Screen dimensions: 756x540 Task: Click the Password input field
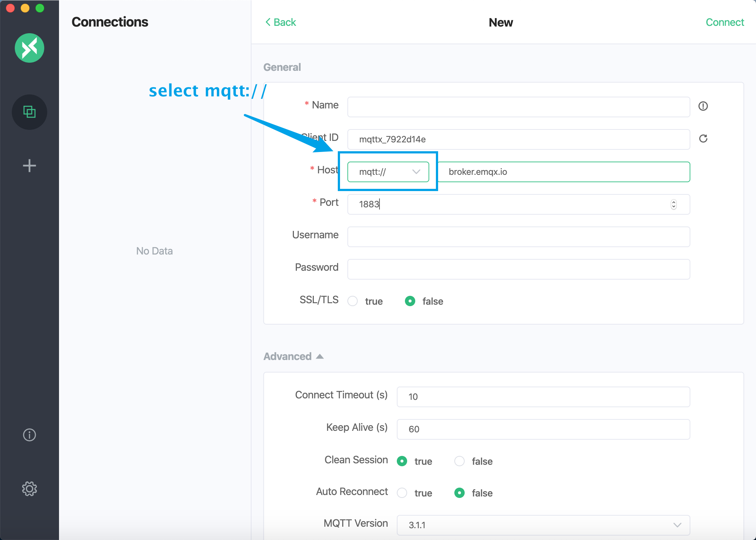tap(519, 269)
